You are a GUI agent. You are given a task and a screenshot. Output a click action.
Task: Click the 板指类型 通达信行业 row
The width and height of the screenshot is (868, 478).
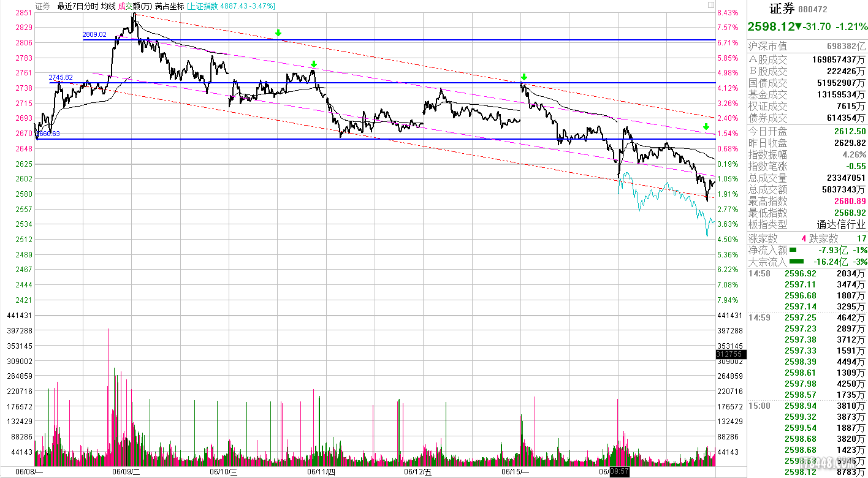click(x=807, y=225)
